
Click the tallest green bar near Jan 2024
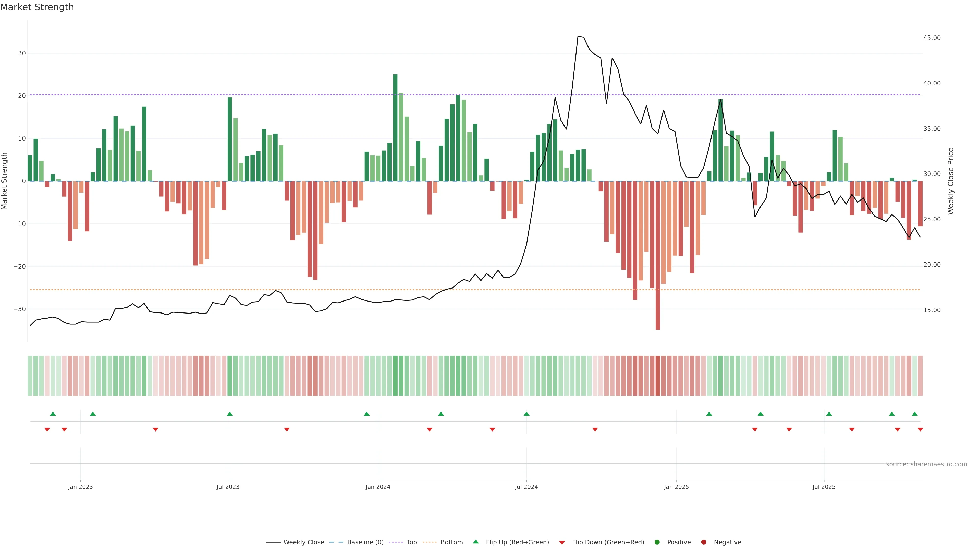(x=395, y=127)
